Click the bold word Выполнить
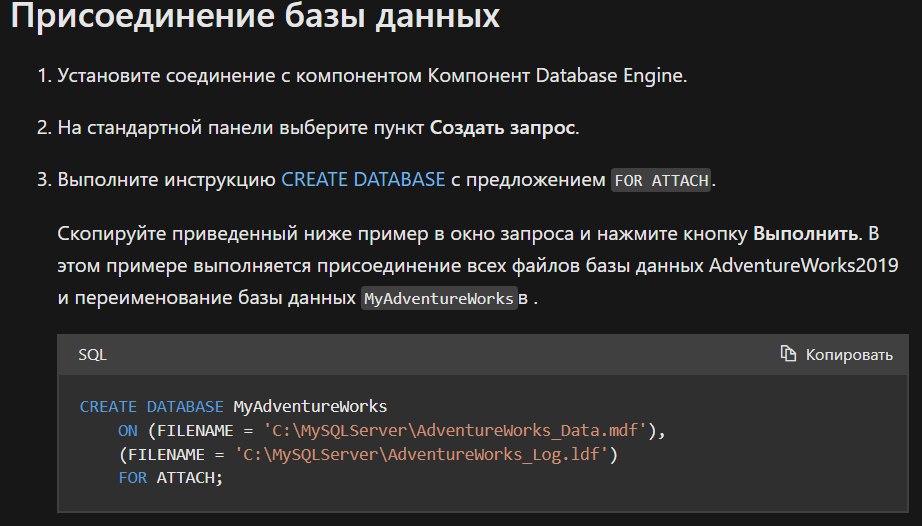The width and height of the screenshot is (922, 526). (806, 233)
